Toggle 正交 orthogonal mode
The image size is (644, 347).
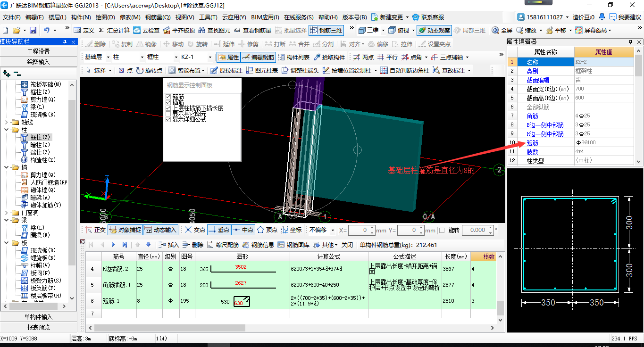[95, 230]
